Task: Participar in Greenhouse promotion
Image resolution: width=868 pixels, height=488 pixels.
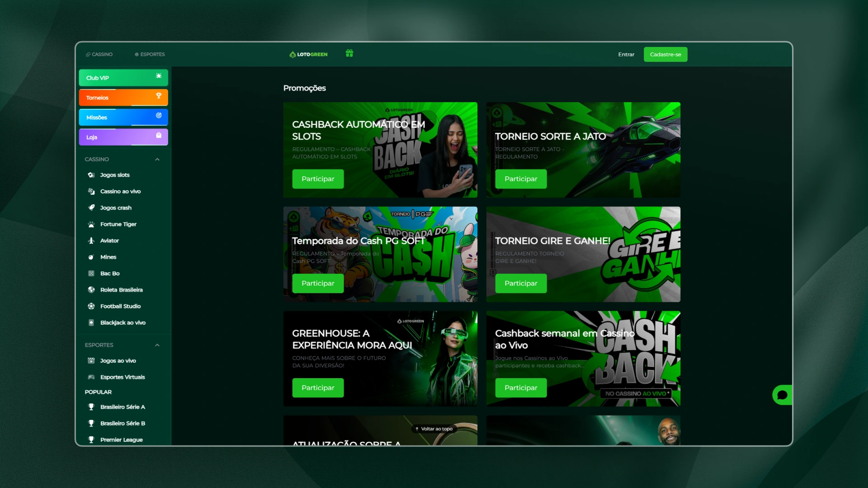Action: point(318,388)
